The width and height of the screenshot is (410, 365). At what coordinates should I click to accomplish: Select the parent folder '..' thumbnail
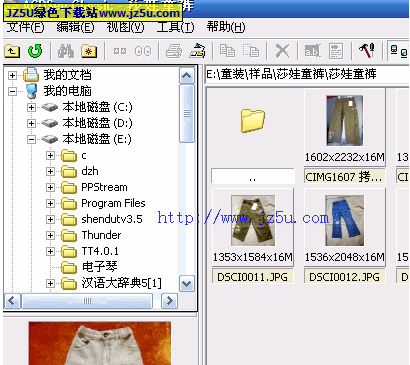coord(253,121)
